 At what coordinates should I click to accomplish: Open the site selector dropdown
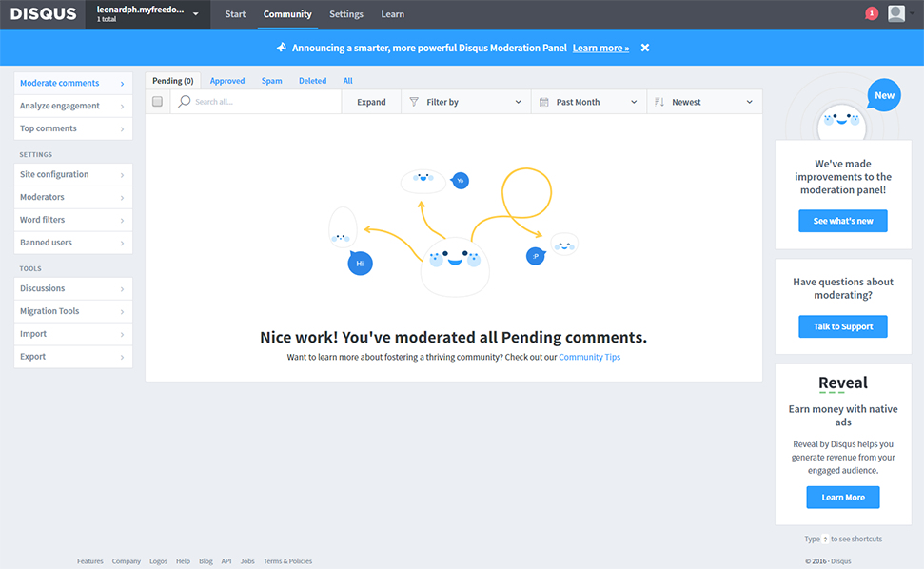pyautogui.click(x=147, y=14)
